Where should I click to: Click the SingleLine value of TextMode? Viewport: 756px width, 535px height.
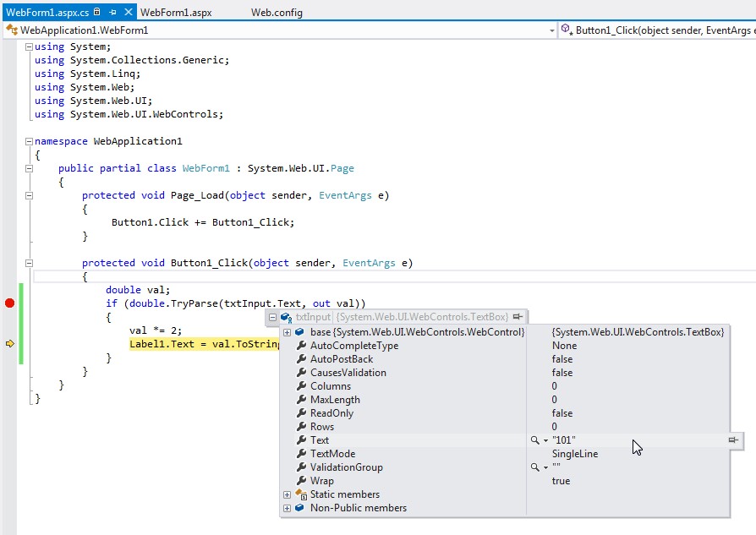click(x=575, y=454)
